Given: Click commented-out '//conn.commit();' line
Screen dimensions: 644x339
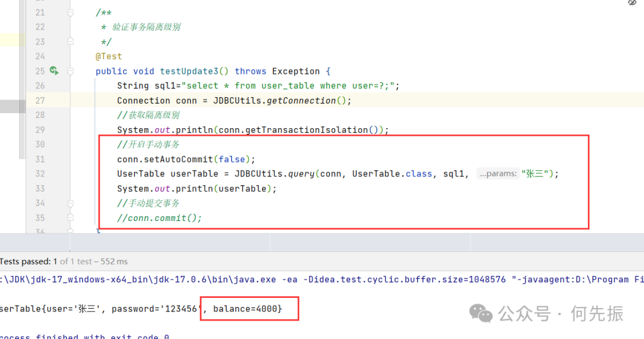Looking at the screenshot, I should click(x=159, y=218).
